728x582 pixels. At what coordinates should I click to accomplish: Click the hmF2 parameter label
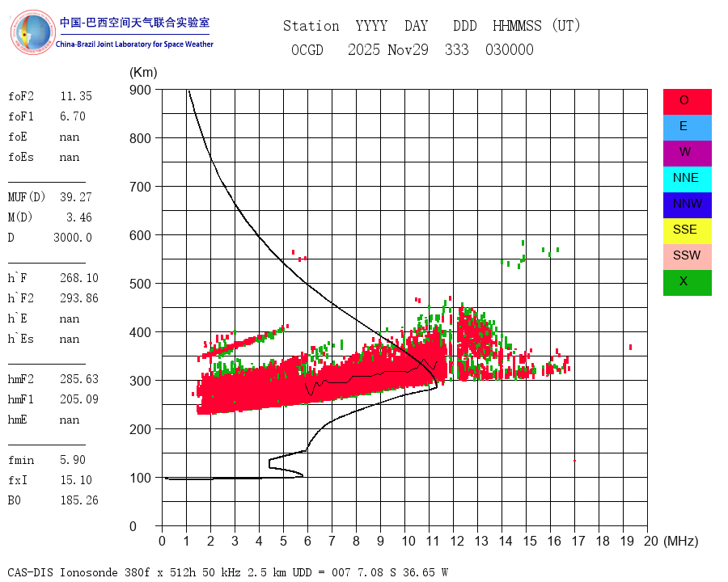(x=21, y=379)
